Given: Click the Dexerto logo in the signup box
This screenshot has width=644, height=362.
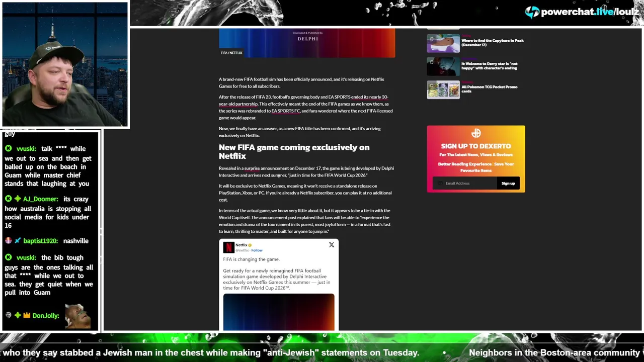Looking at the screenshot, I should (x=476, y=133).
